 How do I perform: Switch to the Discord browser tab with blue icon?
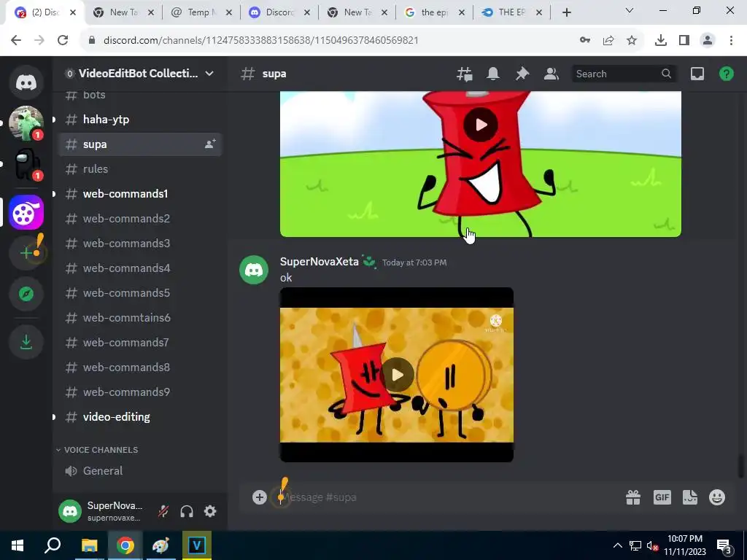279,12
